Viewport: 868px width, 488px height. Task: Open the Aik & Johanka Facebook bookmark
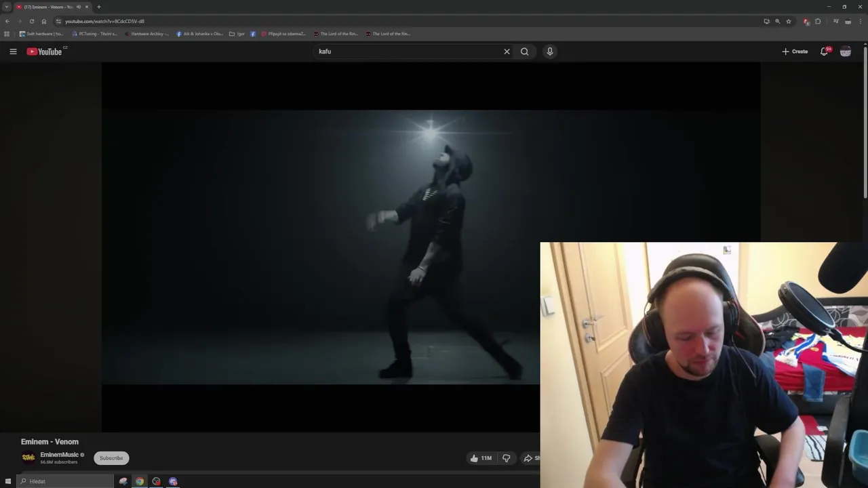point(199,33)
